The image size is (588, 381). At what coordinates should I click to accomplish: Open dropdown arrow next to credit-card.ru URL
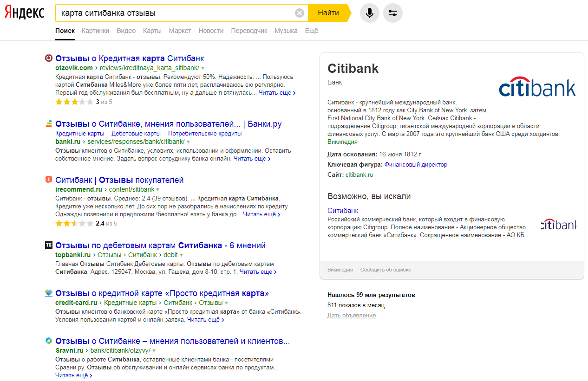[x=226, y=303]
